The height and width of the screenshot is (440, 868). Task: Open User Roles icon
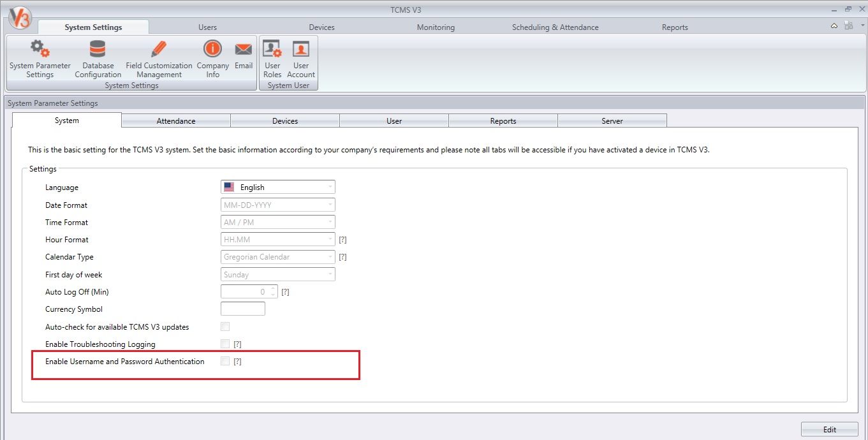click(x=272, y=59)
